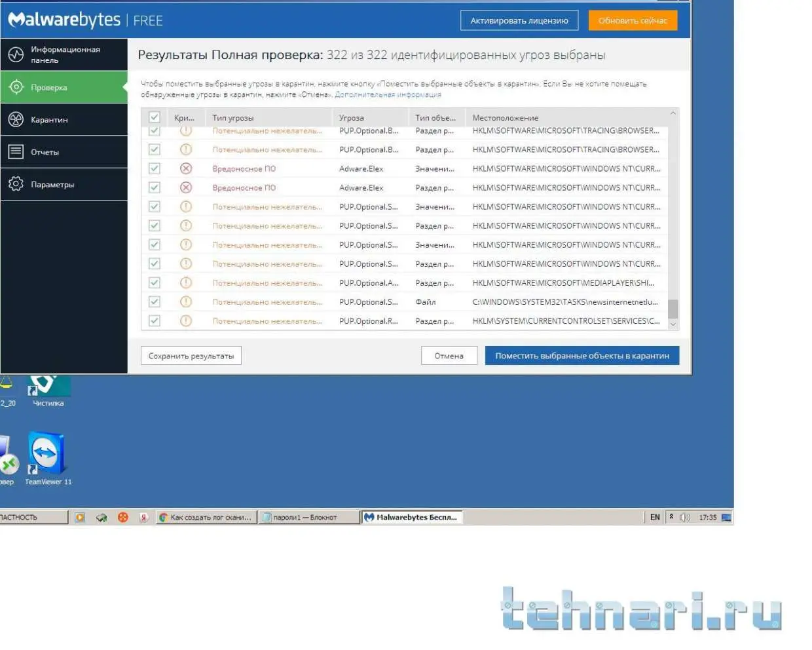Select Проверка in the sidebar
Screen dimensions: 812x650
pos(64,87)
